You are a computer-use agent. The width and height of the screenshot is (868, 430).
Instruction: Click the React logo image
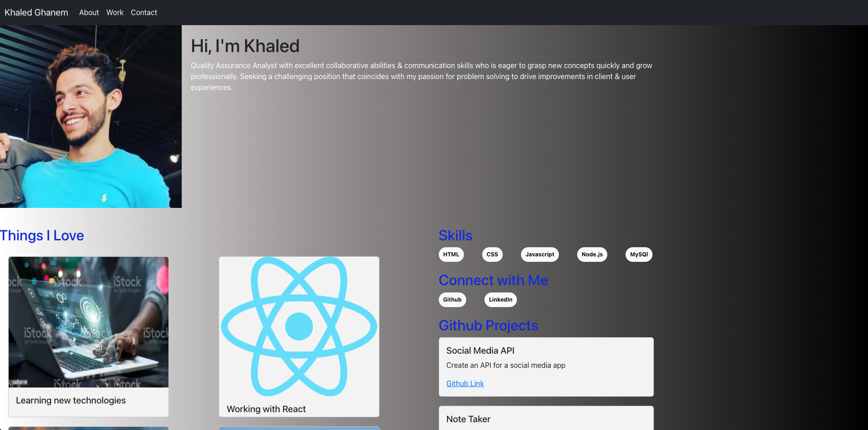(x=299, y=326)
